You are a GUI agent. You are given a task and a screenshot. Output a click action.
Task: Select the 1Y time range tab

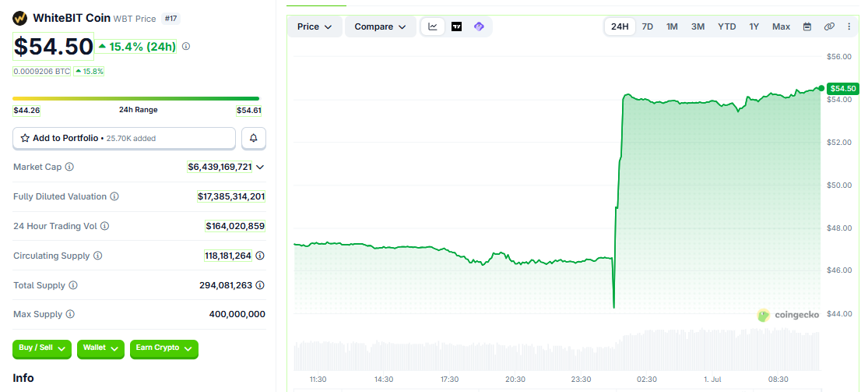pos(754,26)
